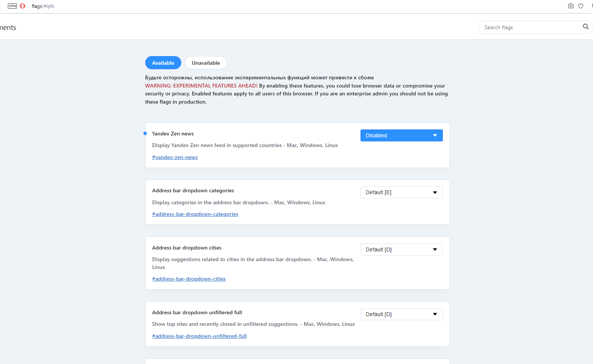Image resolution: width=593 pixels, height=364 pixels.
Task: Click the Yandex Zen news title
Action: (x=173, y=134)
